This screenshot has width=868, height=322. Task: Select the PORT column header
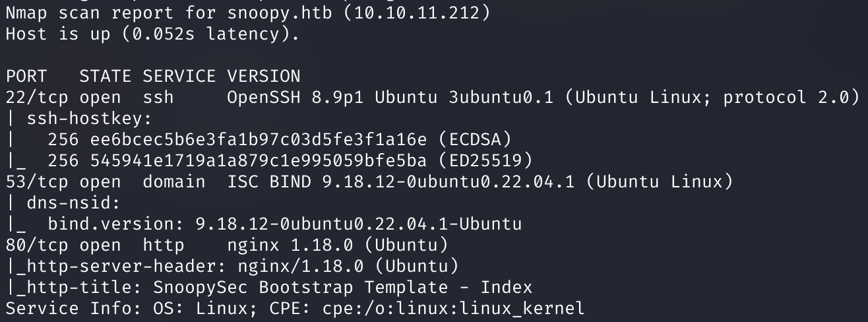[x=26, y=76]
